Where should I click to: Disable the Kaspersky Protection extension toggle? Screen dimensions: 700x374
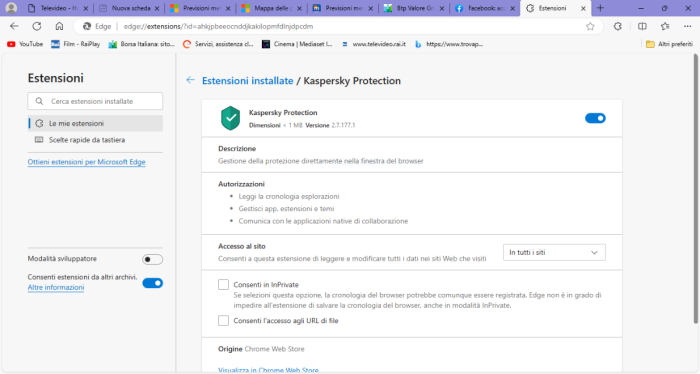click(x=595, y=118)
